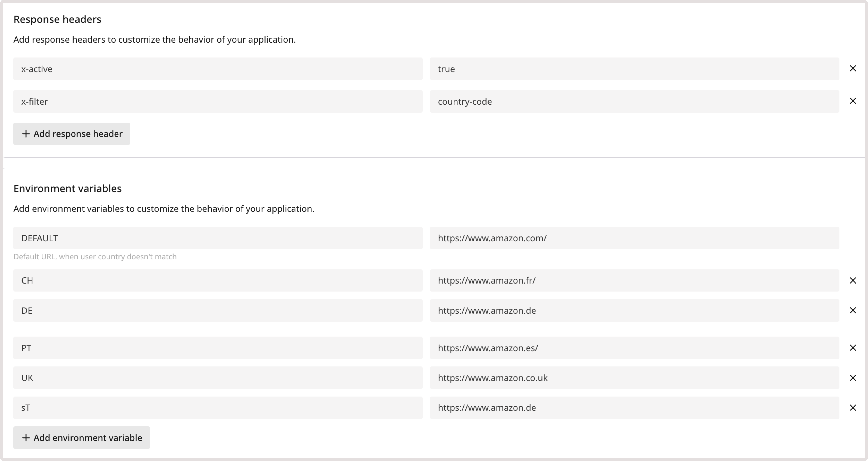Click the amazon.co.uk URL field
868x461 pixels.
[x=634, y=378]
